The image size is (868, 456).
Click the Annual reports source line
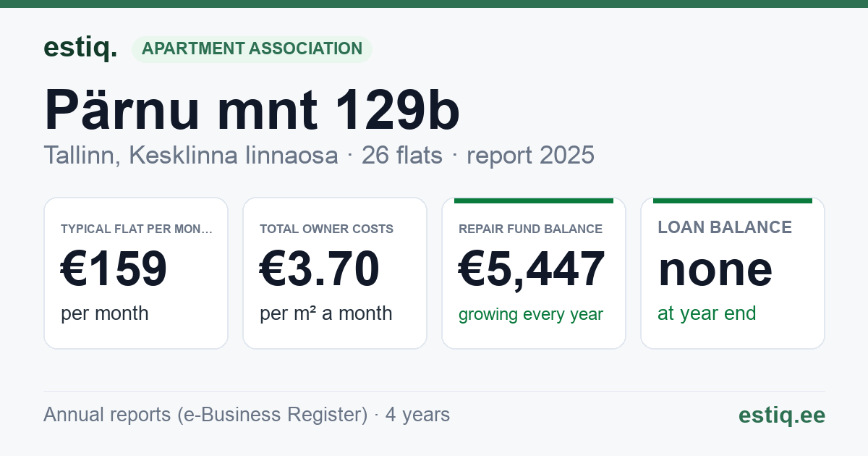point(247,415)
